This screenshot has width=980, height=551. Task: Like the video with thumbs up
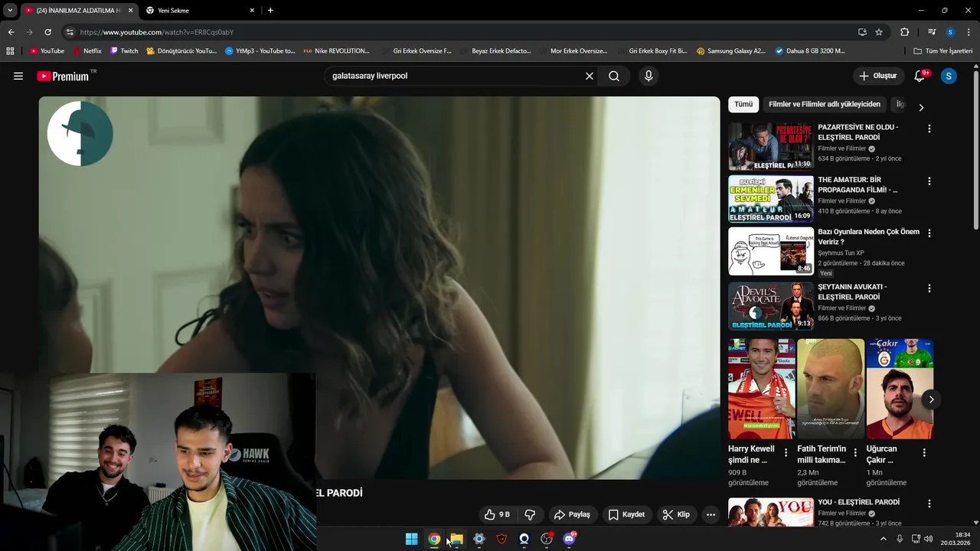coord(497,514)
